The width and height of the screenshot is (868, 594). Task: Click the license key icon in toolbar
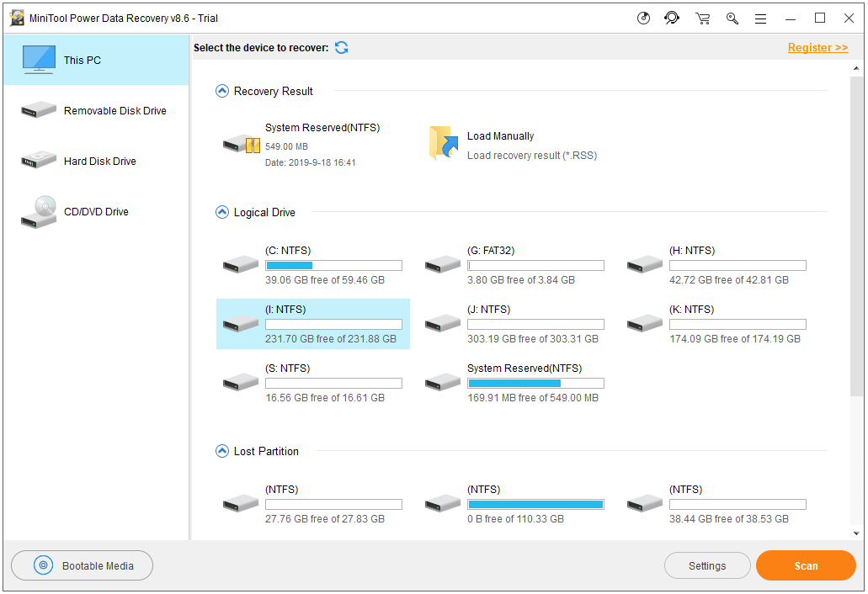[x=731, y=18]
